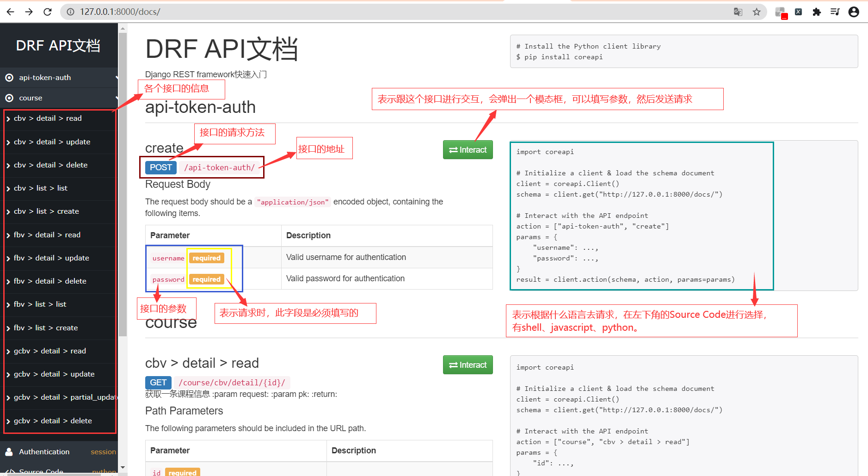Click the Request Body heading
The height and width of the screenshot is (476, 868).
click(x=178, y=184)
